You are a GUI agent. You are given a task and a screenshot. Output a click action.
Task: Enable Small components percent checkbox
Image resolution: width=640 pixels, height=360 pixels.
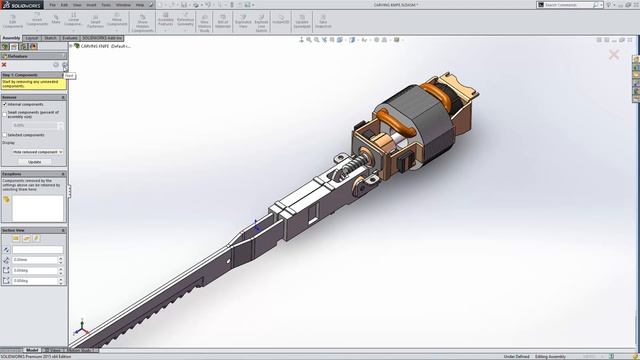[5, 114]
